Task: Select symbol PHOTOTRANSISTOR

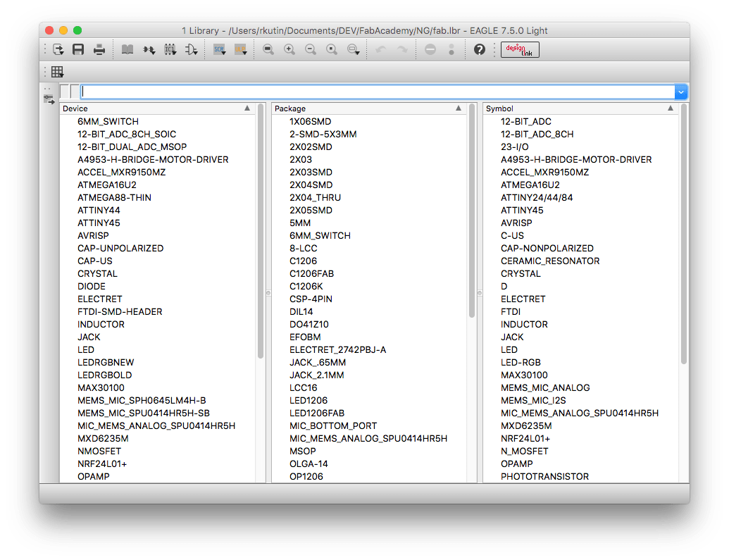Action: (x=544, y=476)
